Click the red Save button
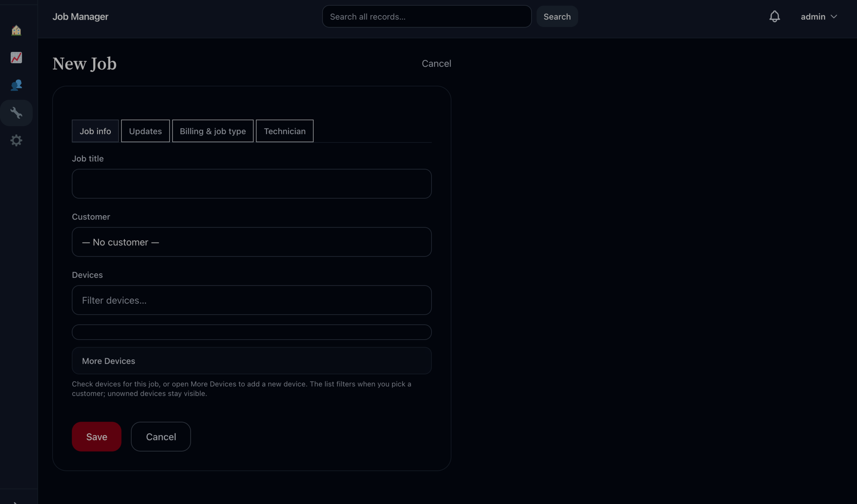This screenshot has width=857, height=504. point(97,437)
